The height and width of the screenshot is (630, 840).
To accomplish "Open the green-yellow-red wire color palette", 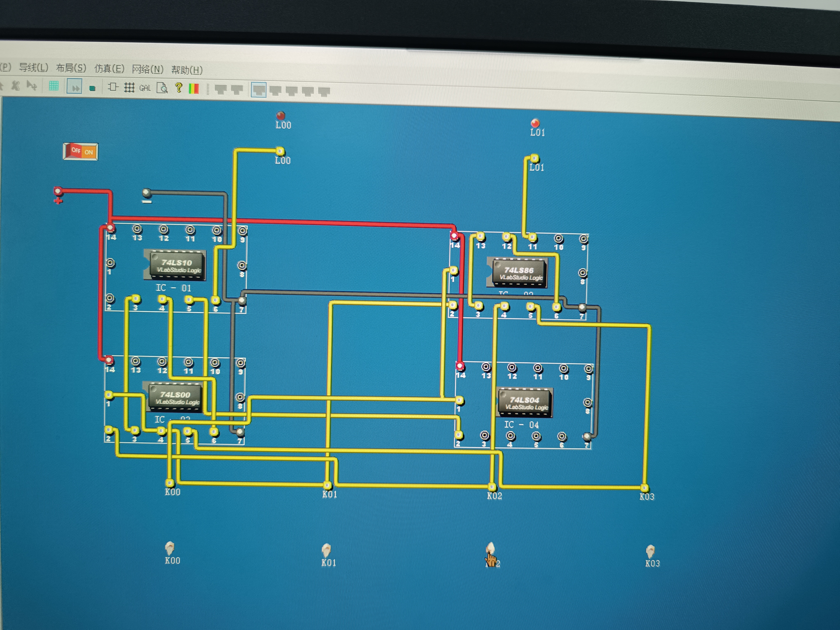I will (194, 89).
